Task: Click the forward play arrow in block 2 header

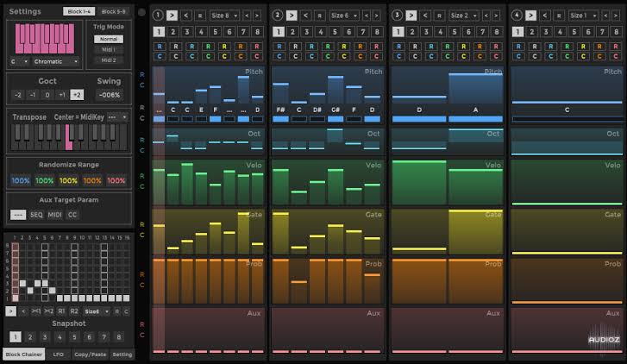Action: pos(292,16)
